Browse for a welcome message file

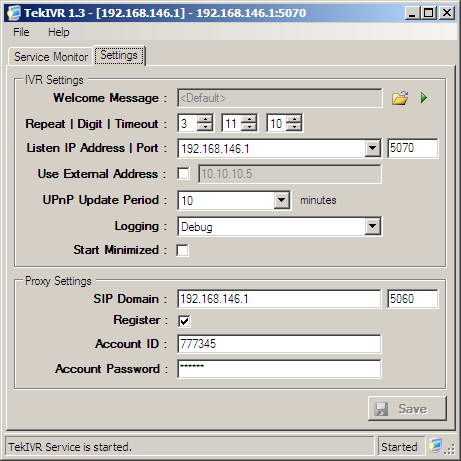coord(400,98)
